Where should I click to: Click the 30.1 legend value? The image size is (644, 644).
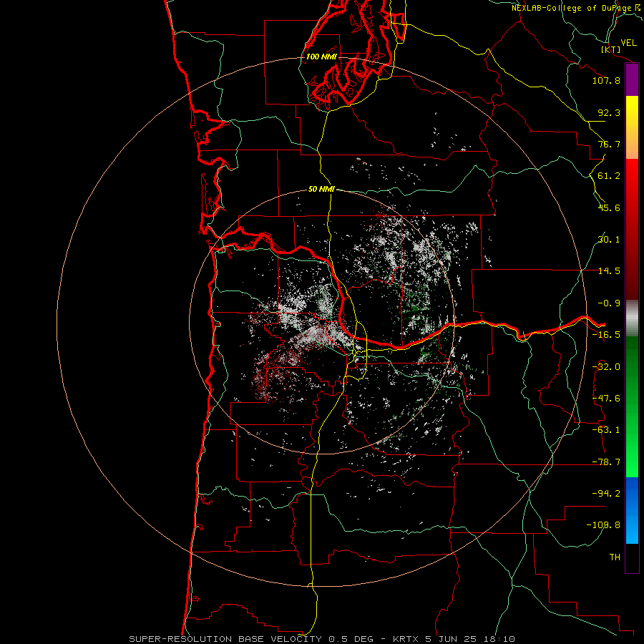609,240
